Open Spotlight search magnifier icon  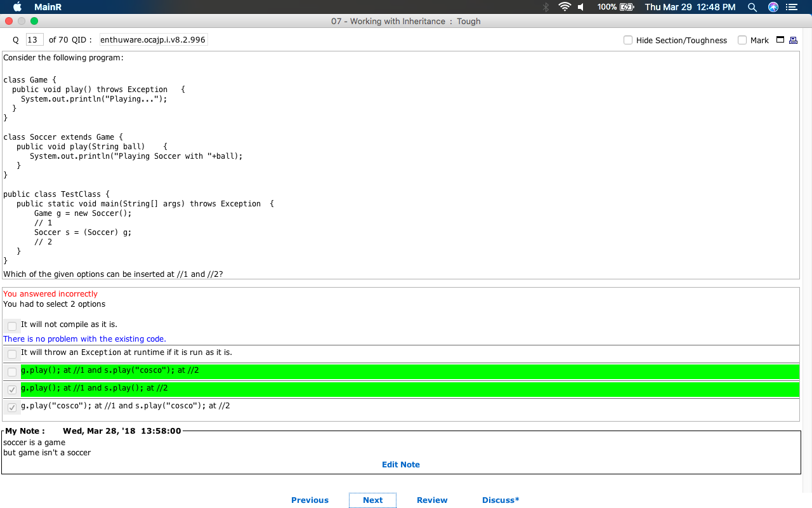(x=752, y=7)
